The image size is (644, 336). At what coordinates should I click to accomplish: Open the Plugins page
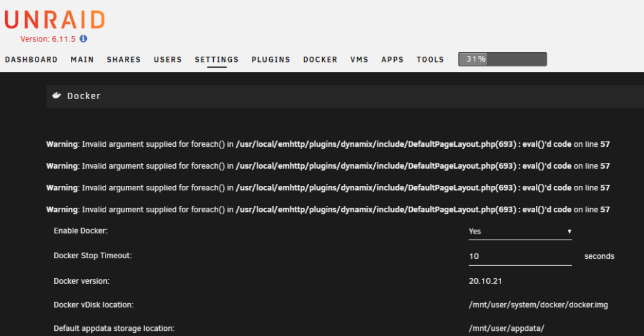[270, 60]
